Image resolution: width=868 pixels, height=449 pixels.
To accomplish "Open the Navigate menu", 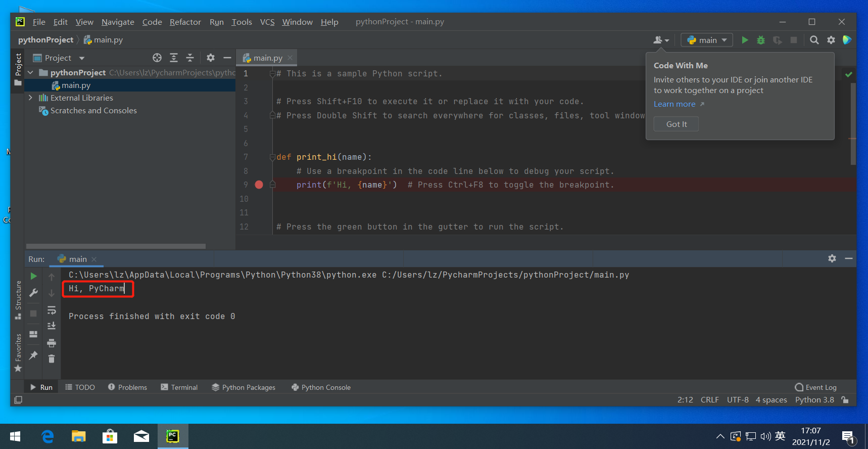I will 118,22.
